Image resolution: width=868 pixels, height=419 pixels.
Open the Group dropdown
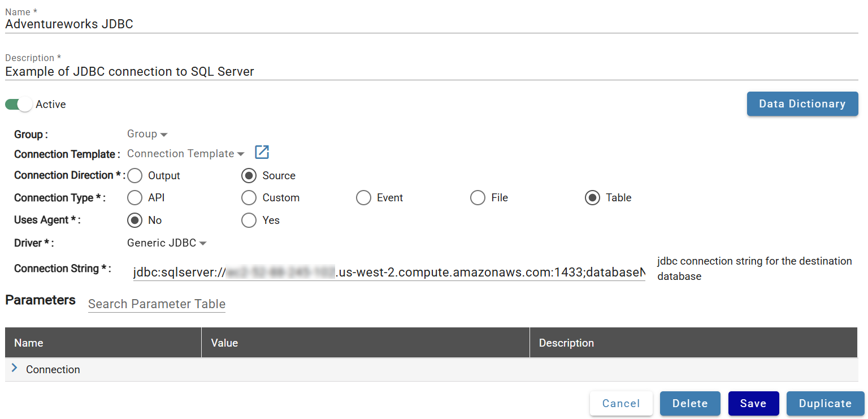tap(147, 134)
